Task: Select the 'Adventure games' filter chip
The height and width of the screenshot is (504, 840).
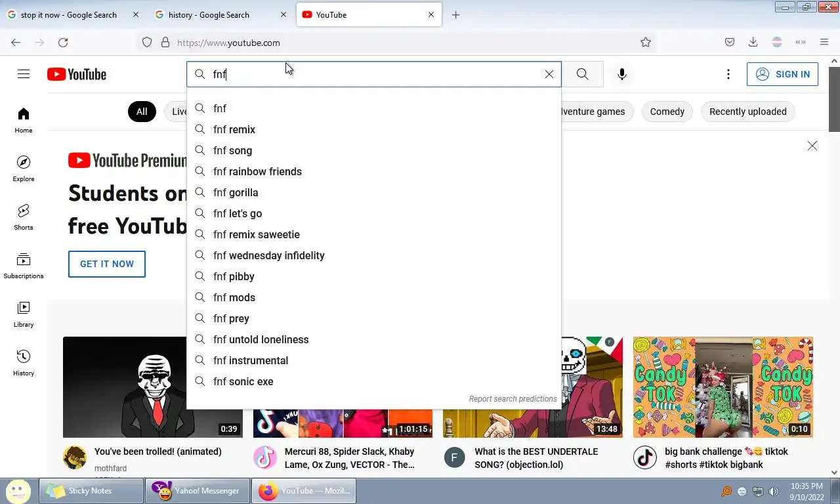Action: tap(597, 112)
